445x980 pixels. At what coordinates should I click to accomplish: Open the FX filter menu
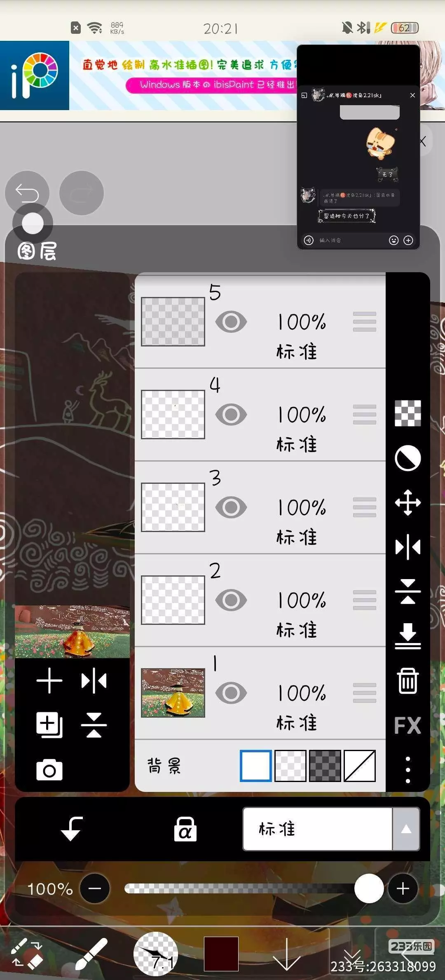(408, 726)
